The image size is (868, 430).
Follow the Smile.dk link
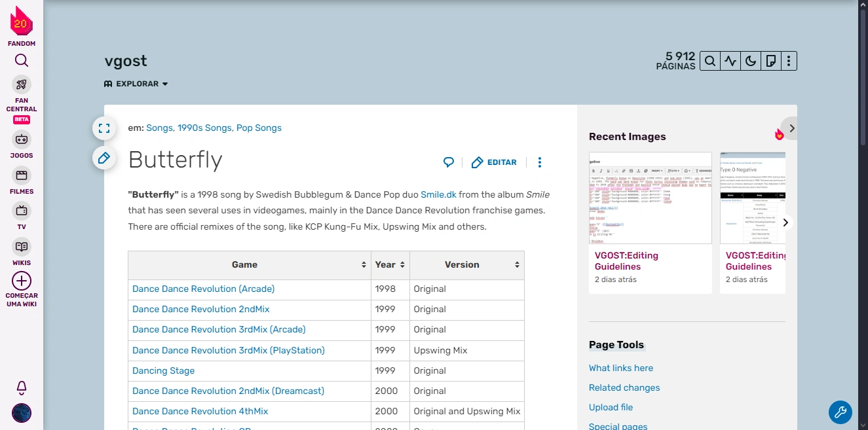click(438, 194)
